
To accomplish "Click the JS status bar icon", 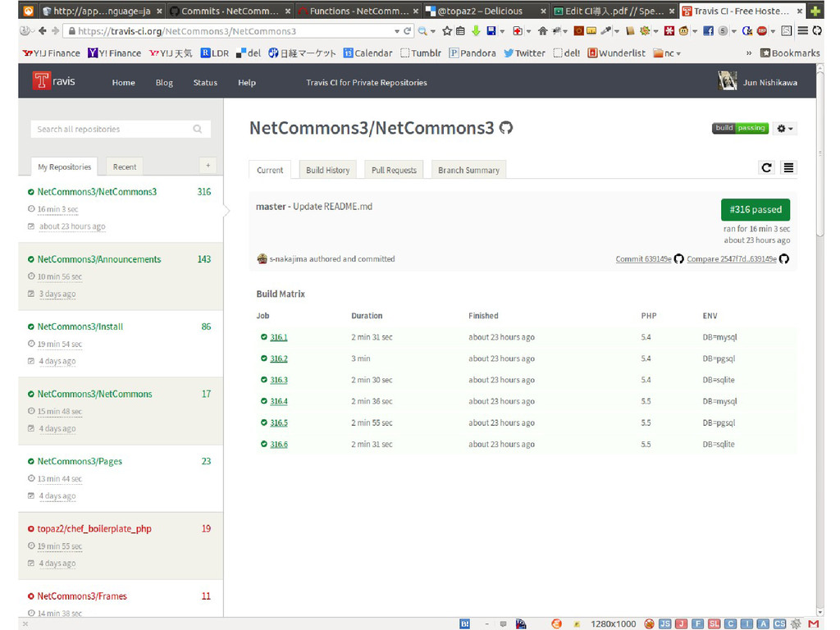I will point(665,623).
